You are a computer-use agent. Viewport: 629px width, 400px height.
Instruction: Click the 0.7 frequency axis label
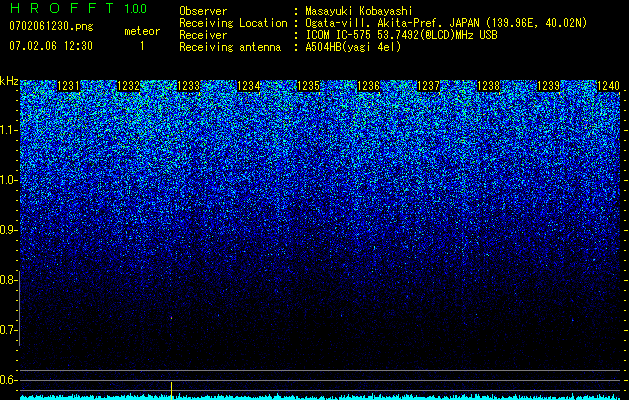(7, 330)
